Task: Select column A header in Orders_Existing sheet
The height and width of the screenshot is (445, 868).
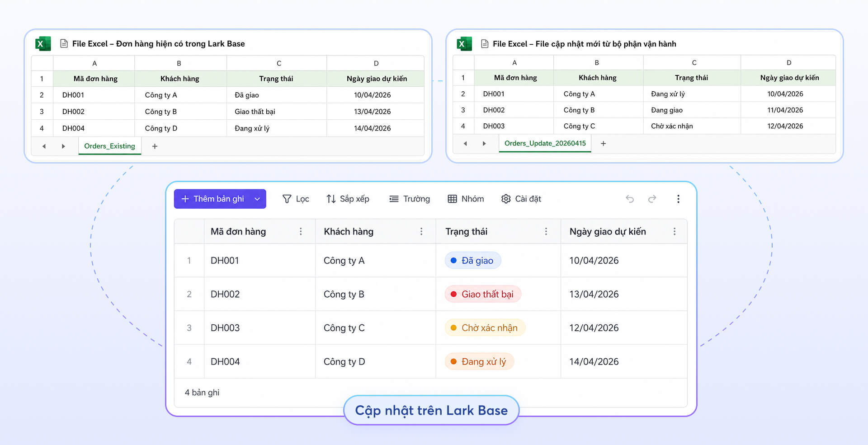Action: point(94,63)
